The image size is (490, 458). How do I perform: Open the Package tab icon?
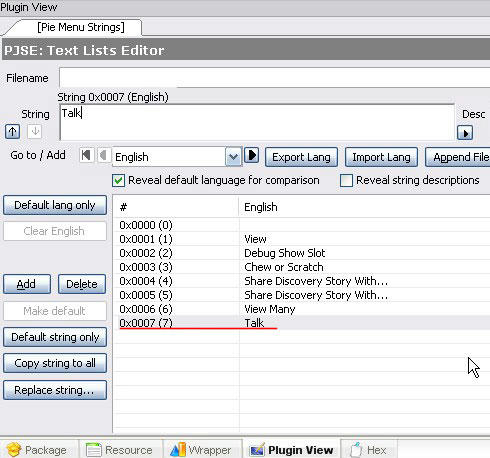coord(14,450)
